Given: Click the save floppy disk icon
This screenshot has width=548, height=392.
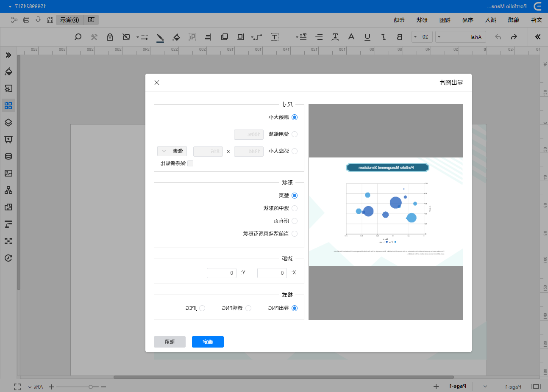Looking at the screenshot, I should pos(50,20).
